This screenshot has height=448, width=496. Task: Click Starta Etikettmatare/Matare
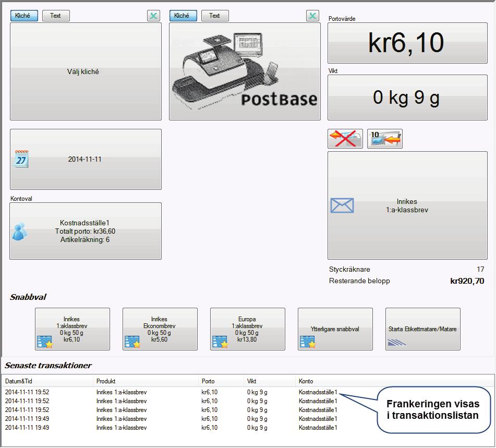pos(423,329)
